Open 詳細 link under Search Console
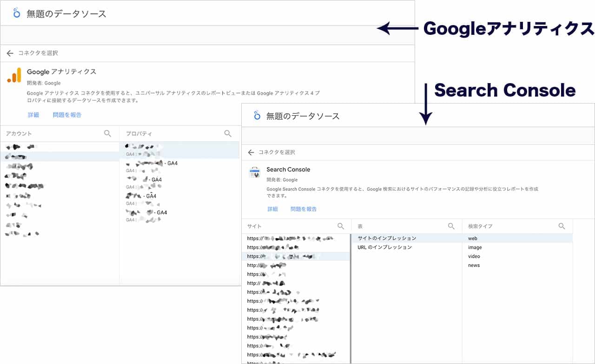Viewport: 595px width, 364px height. tap(272, 209)
